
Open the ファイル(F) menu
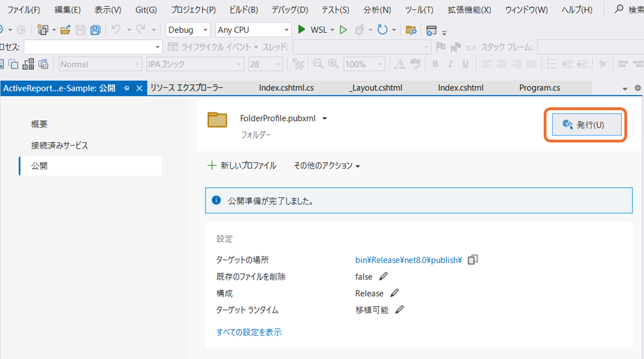[23, 10]
